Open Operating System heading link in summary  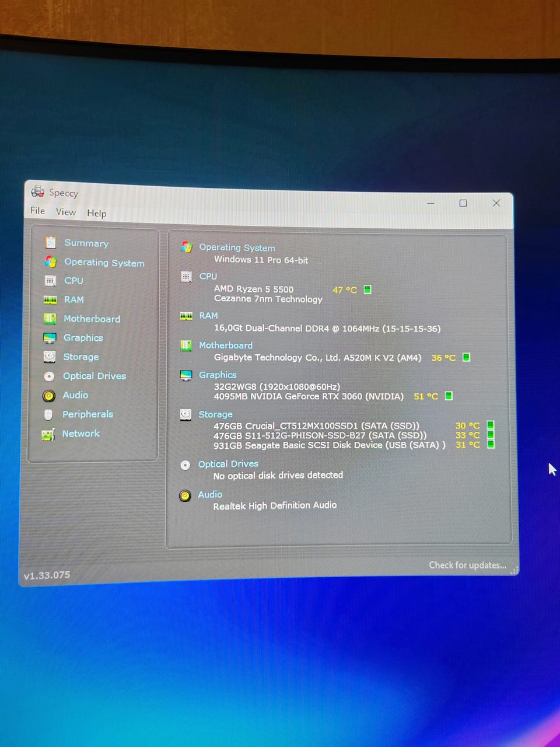click(237, 247)
